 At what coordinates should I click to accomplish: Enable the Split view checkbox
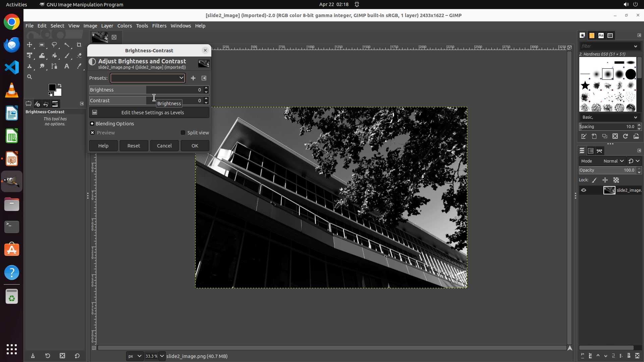tap(183, 133)
